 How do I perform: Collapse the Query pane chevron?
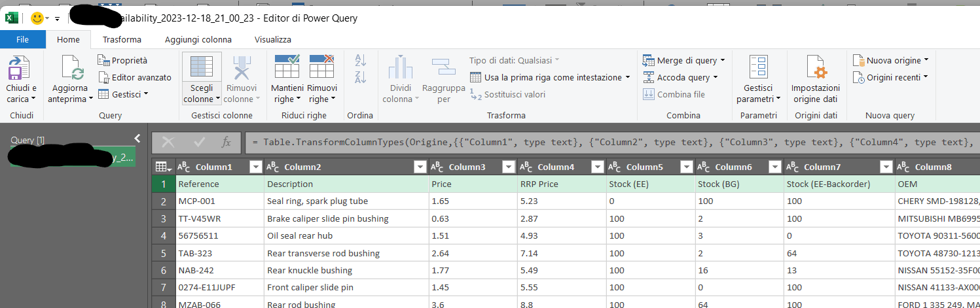click(x=137, y=138)
